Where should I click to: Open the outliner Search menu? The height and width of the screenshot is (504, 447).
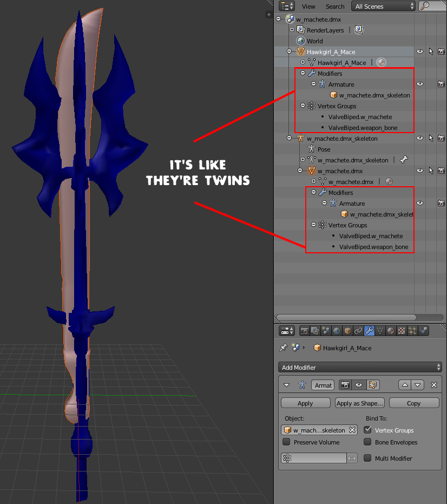click(335, 6)
